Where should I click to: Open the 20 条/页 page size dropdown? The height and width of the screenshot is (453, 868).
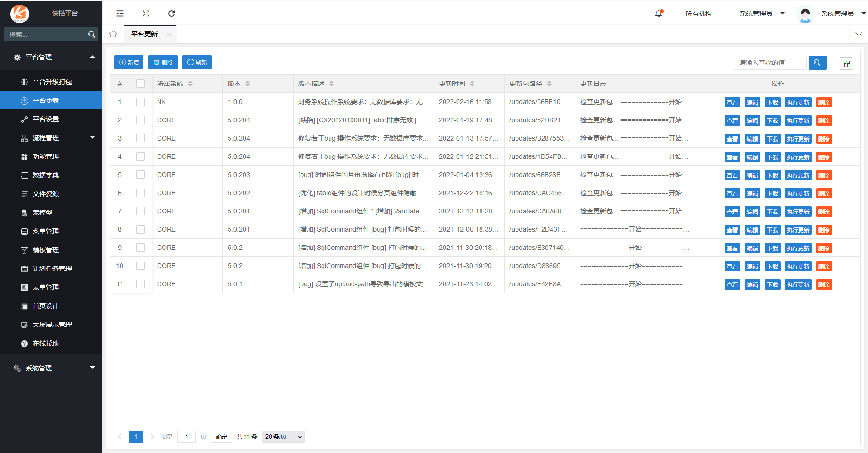(x=283, y=437)
